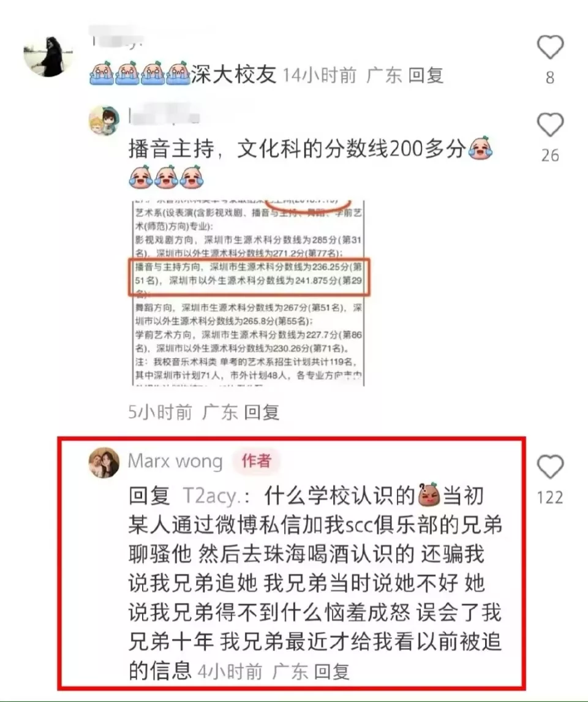Open the attached score-line image thumbnail

(249, 293)
